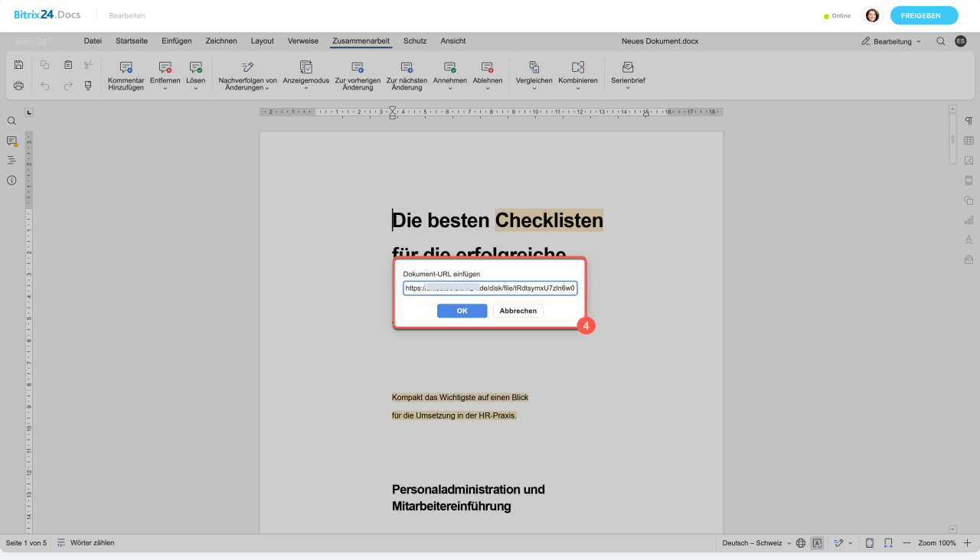Show paragraph settings in right sidebar
This screenshot has width=980, height=560.
[969, 121]
